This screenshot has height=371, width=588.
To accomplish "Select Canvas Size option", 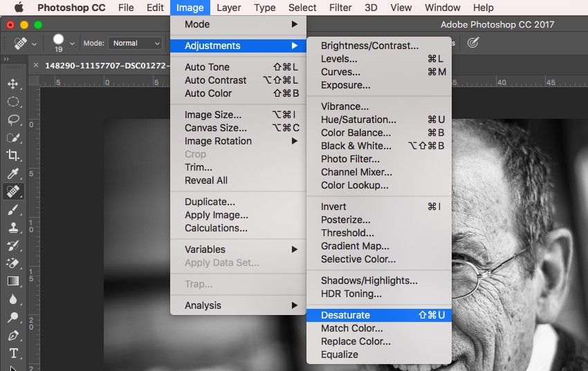I will [x=238, y=128].
